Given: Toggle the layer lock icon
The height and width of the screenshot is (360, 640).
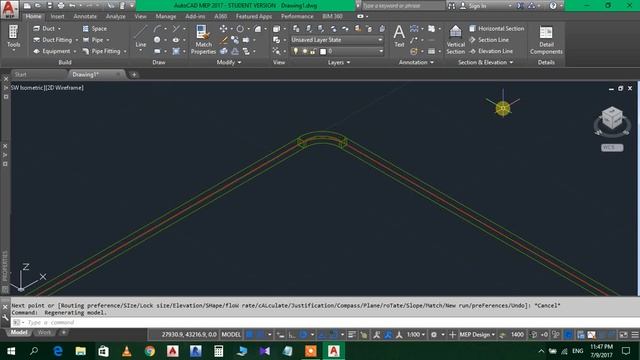Looking at the screenshot, I should coord(313,51).
